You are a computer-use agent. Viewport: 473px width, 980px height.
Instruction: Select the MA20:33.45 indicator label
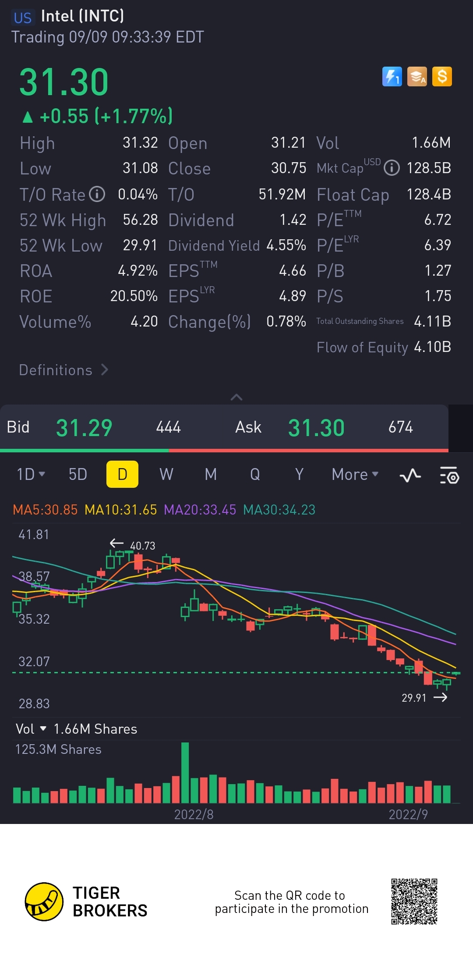[x=200, y=510]
